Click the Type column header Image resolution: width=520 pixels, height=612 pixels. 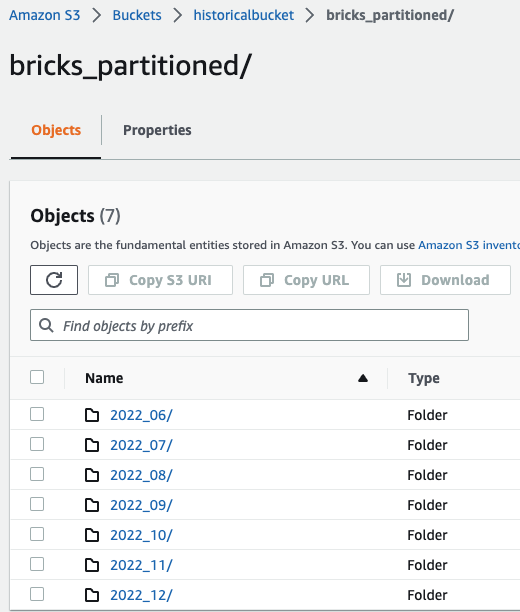pyautogui.click(x=424, y=378)
